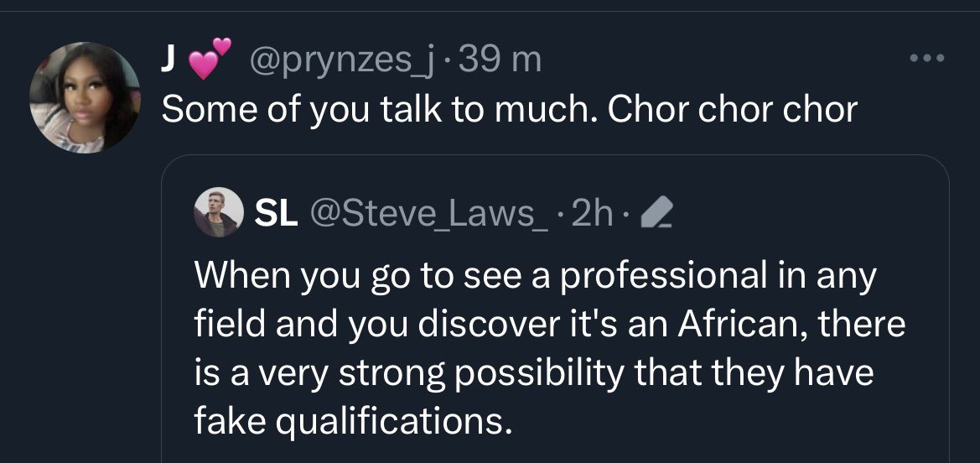Click empty tweet area right of "39 m"
The width and height of the screenshot is (980, 463).
(x=713, y=60)
